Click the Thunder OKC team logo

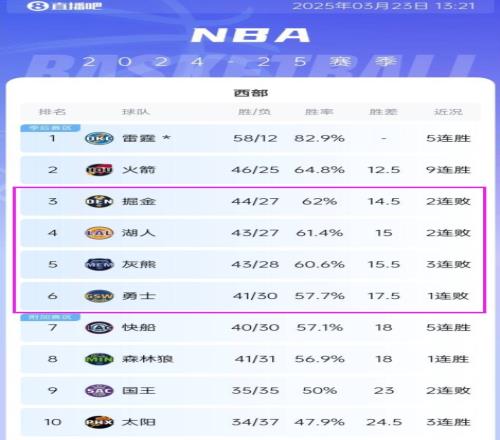pyautogui.click(x=99, y=138)
